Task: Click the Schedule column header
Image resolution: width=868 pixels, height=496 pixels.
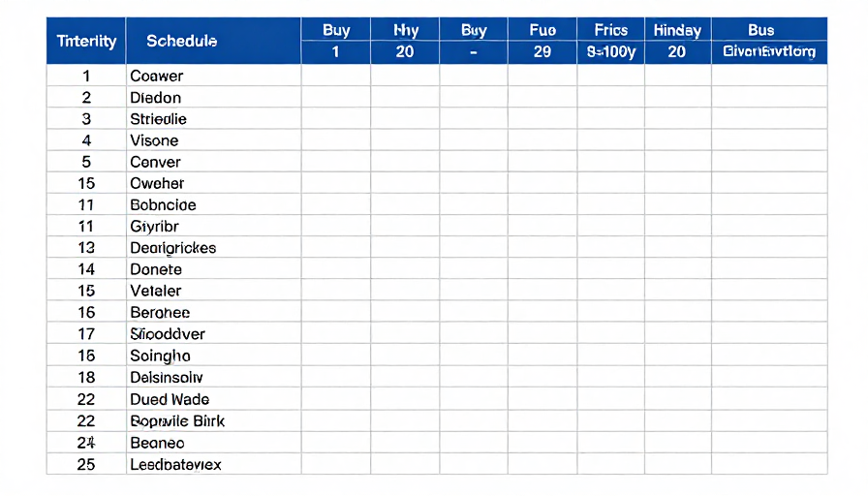Action: pos(214,41)
